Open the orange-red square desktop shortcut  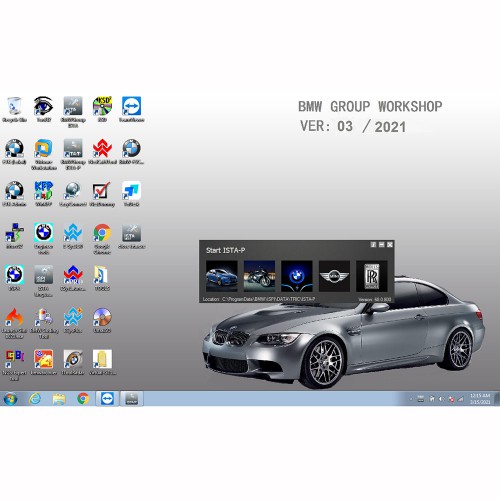coord(44,362)
